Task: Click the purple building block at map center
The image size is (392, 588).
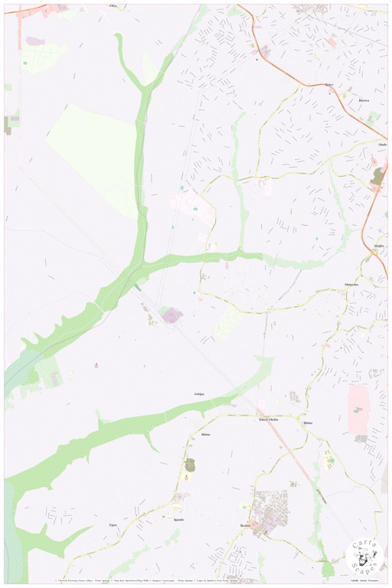Action: pos(172,315)
